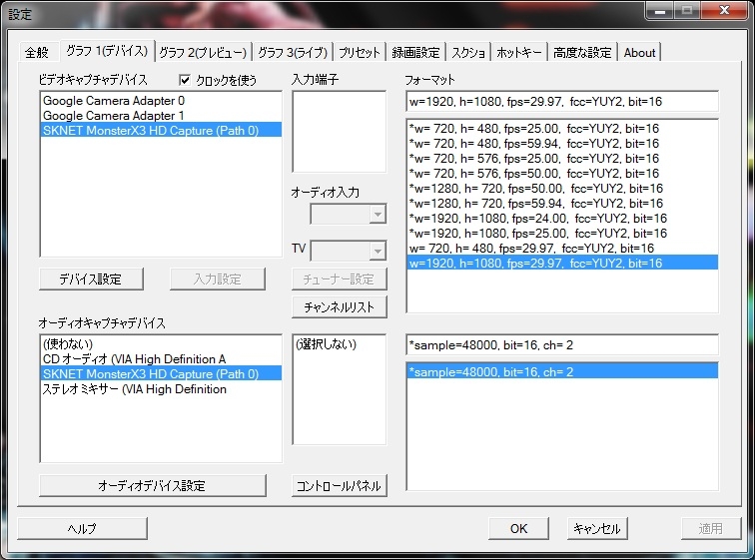755x560 pixels.
Task: Switch to the ホットキー tab
Action: 518,52
